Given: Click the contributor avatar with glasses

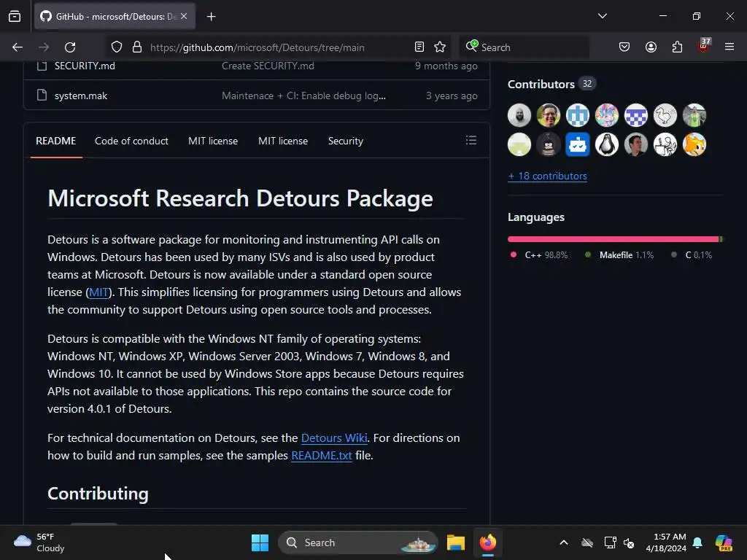Looking at the screenshot, I should (x=549, y=115).
